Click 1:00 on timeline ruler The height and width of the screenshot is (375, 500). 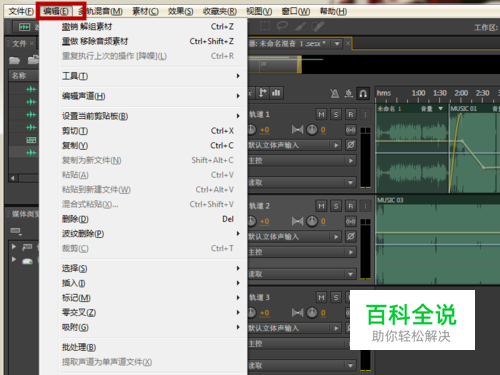418,93
